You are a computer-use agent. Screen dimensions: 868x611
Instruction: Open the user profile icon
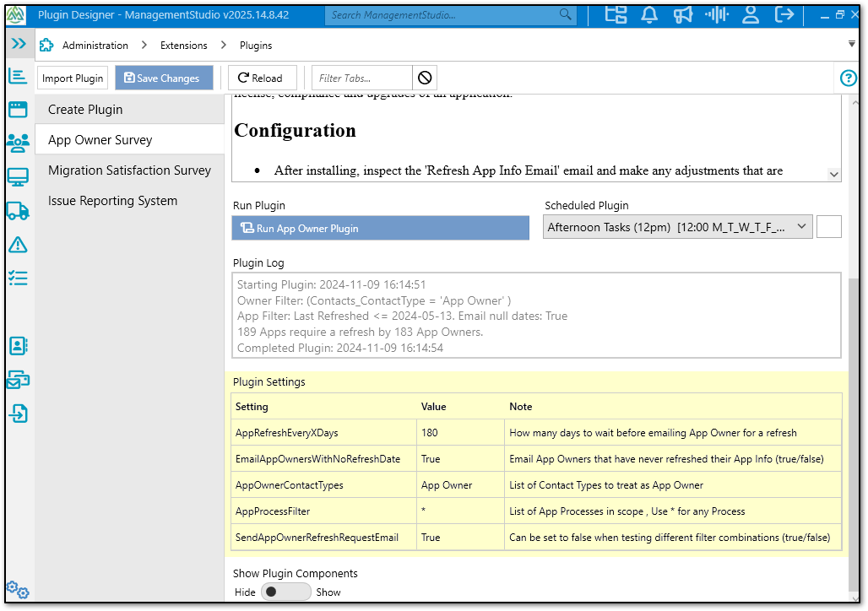751,14
